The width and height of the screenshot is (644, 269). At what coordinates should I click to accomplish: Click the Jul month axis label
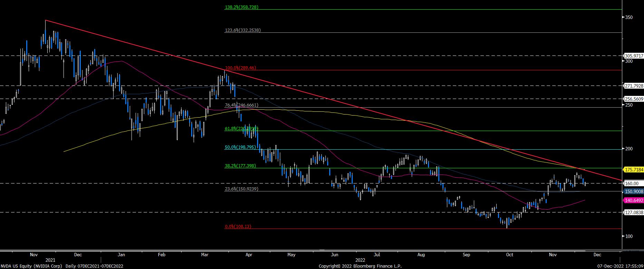pyautogui.click(x=377, y=255)
